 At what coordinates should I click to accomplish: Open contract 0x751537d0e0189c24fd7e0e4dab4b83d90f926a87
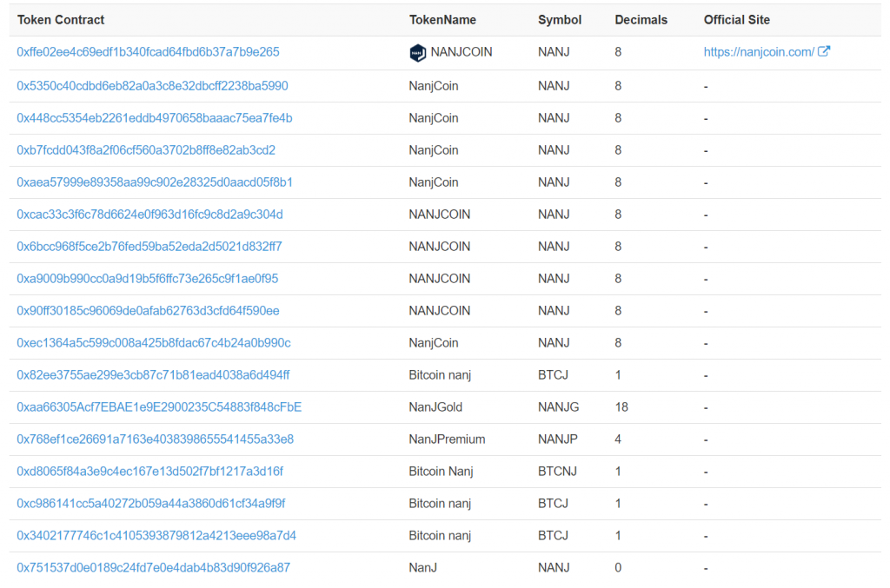coord(153,567)
